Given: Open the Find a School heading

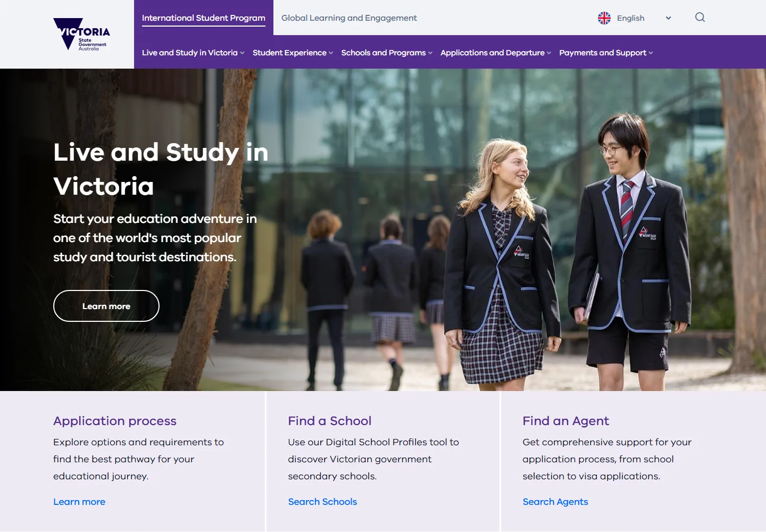Looking at the screenshot, I should 330,421.
